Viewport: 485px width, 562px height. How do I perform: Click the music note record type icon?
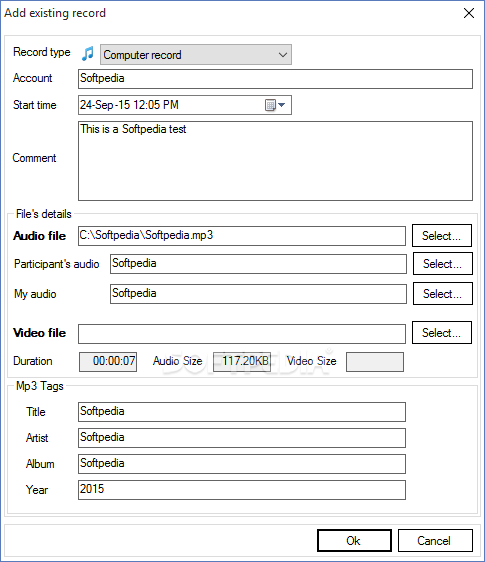click(x=87, y=54)
